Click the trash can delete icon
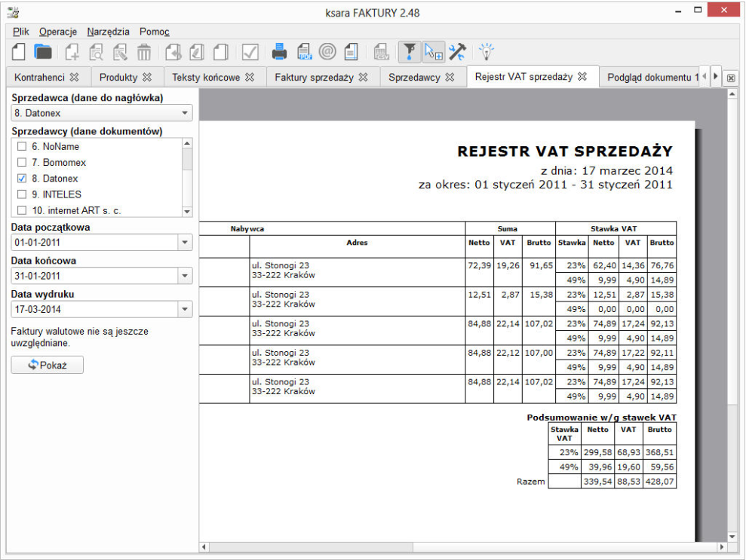Screen dimensions: 746x560 [143, 52]
